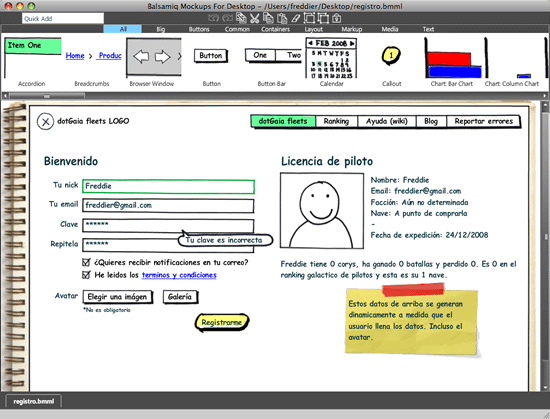Click the Ungroup icon in toolbar

[x=323, y=18]
